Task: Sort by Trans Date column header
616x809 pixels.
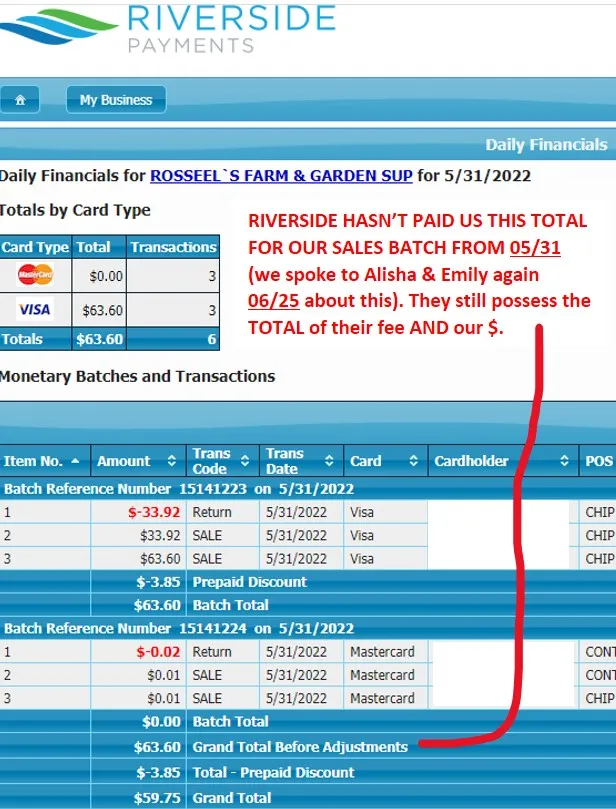Action: click(301, 461)
